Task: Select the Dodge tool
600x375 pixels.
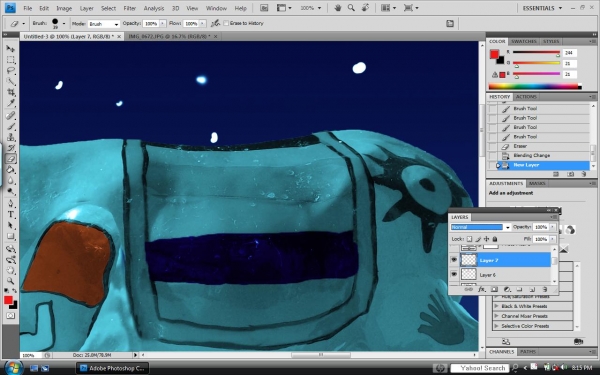Action: pos(10,191)
